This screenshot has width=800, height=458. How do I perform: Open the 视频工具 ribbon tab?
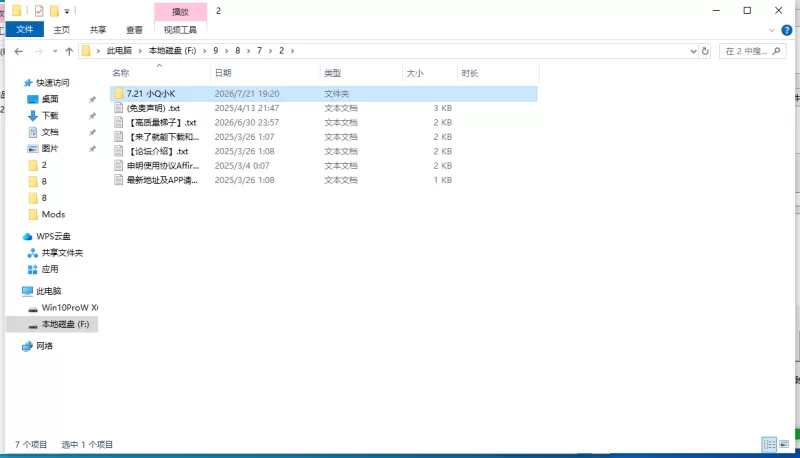point(180,30)
